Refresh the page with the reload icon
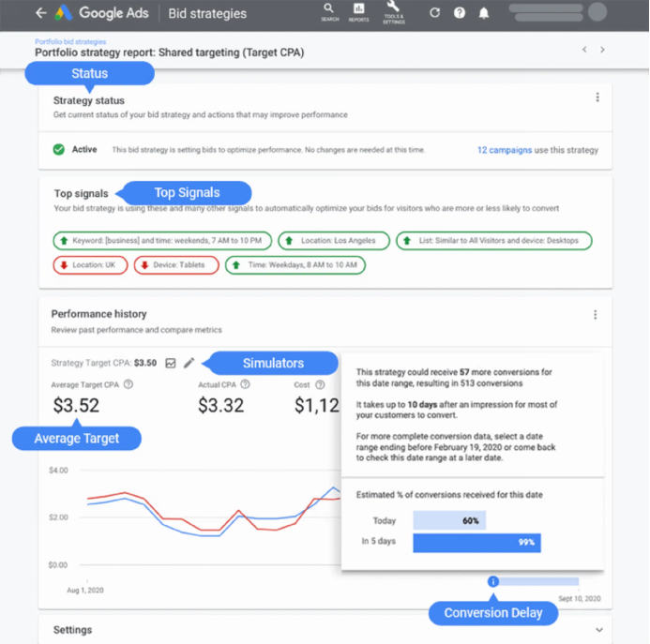Image resolution: width=650 pixels, height=644 pixels. [434, 13]
